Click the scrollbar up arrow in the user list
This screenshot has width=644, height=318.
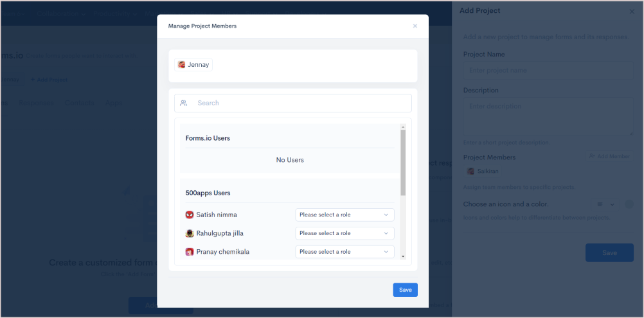pyautogui.click(x=403, y=127)
